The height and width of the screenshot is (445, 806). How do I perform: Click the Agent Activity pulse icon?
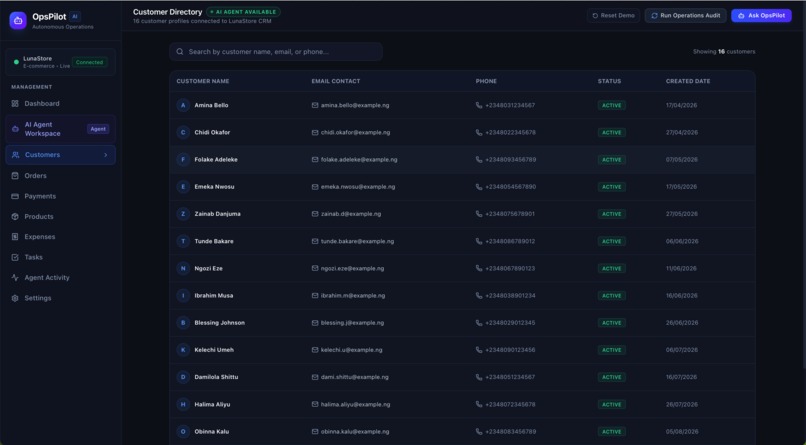click(15, 277)
